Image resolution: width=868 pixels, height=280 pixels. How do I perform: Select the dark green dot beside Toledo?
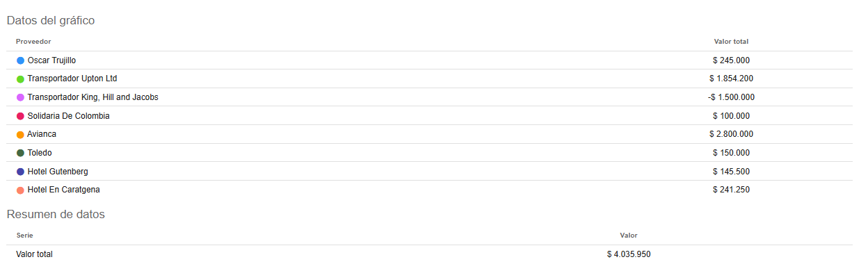click(x=20, y=153)
